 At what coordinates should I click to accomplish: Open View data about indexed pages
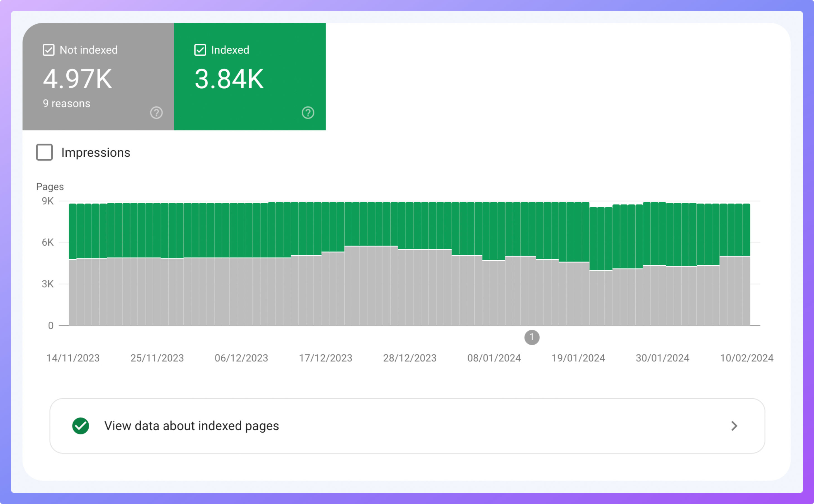(191, 426)
